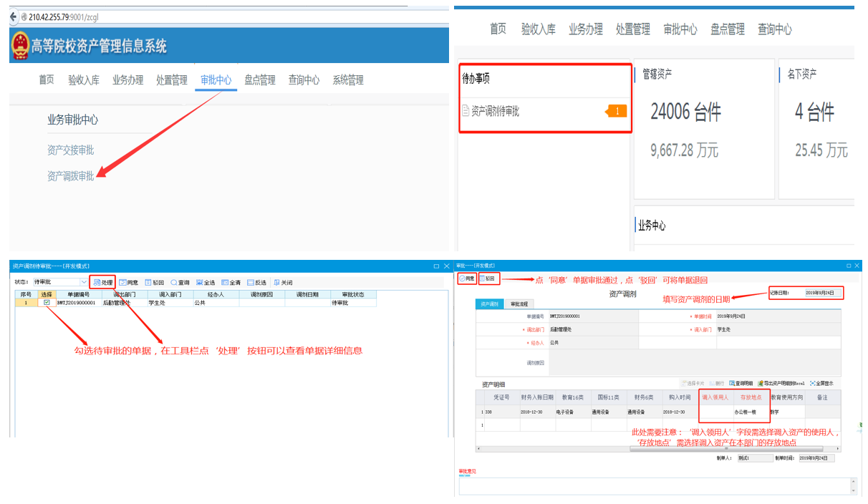Screen dimensions: 868x504
Task: Click 查询 search icon in list toolbar
Action: (174, 283)
